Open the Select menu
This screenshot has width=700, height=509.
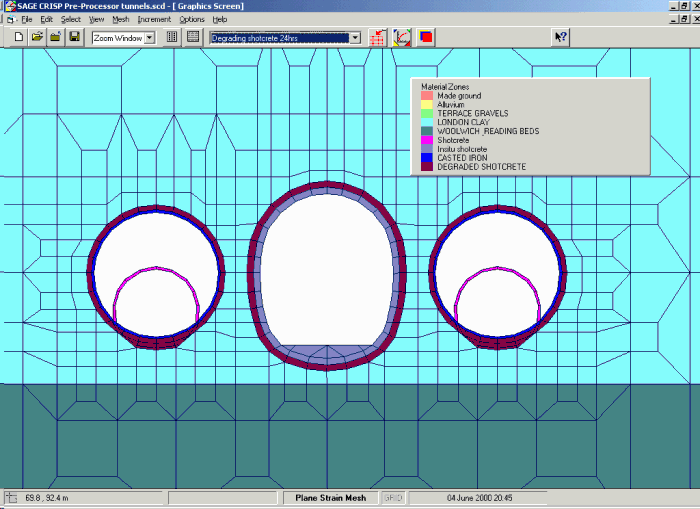[x=71, y=20]
